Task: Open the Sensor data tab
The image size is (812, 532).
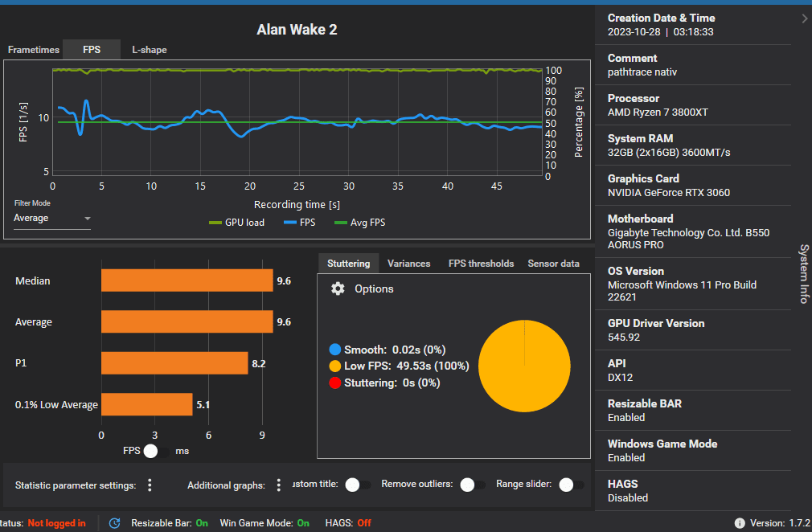Action: click(553, 264)
